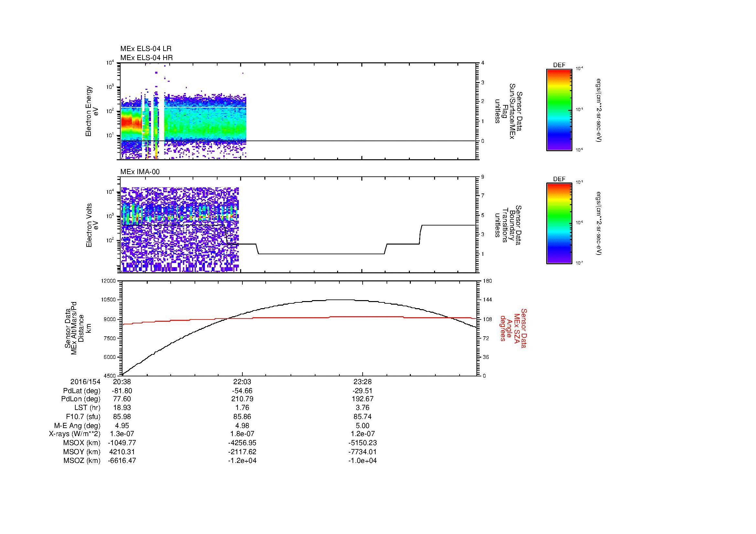
Task: Click the red intense electron flux region
Action: click(131, 123)
